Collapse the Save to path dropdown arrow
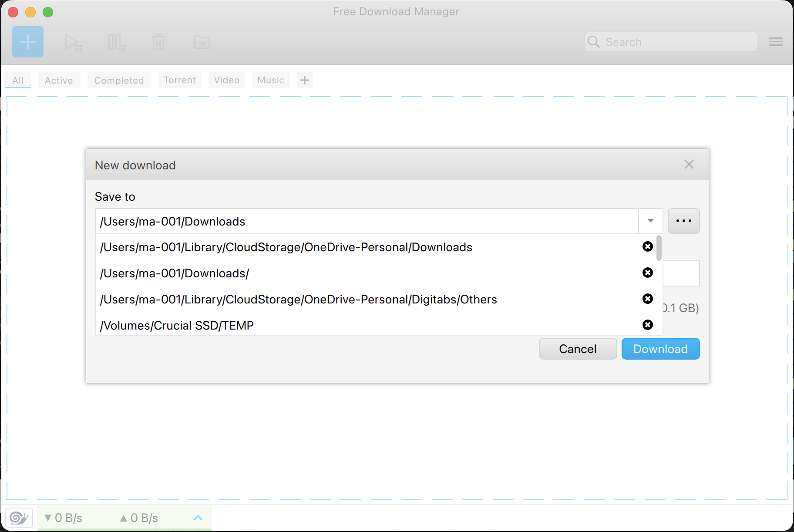The image size is (794, 532). coord(651,221)
